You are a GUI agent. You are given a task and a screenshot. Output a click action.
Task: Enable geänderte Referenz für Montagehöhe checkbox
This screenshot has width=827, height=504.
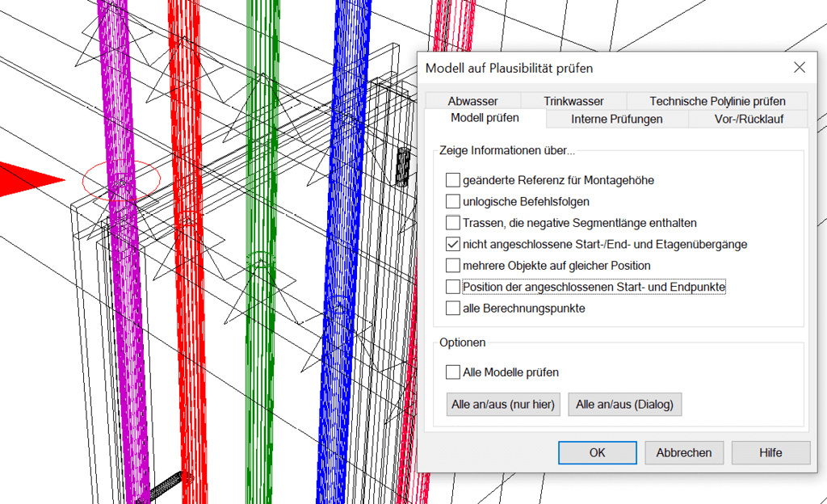coord(453,180)
